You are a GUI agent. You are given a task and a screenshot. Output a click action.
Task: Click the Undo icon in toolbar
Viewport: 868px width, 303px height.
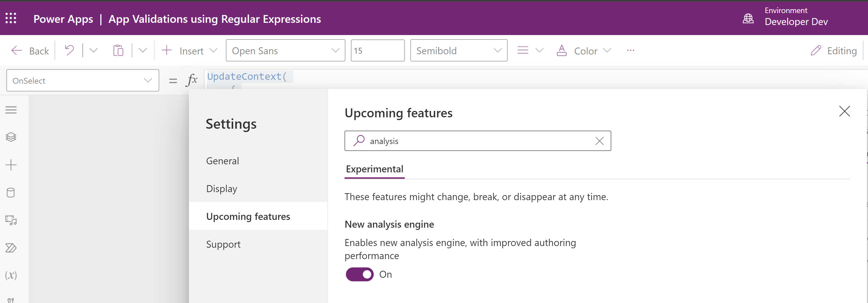(69, 51)
